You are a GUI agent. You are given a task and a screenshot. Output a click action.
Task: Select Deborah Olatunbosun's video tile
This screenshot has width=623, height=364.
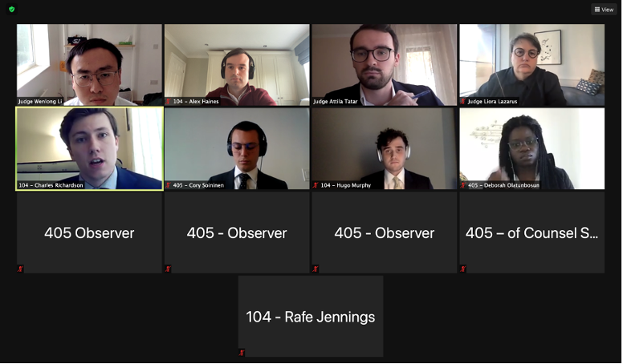click(x=532, y=148)
